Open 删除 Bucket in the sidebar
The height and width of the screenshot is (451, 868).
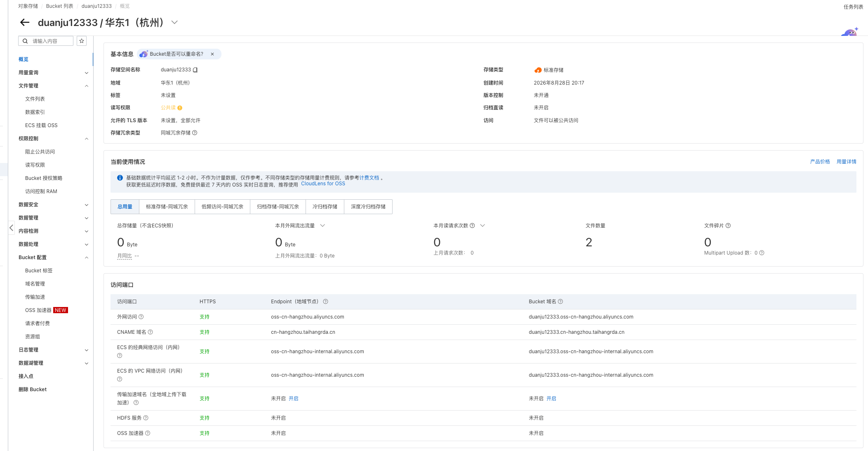[x=33, y=390]
